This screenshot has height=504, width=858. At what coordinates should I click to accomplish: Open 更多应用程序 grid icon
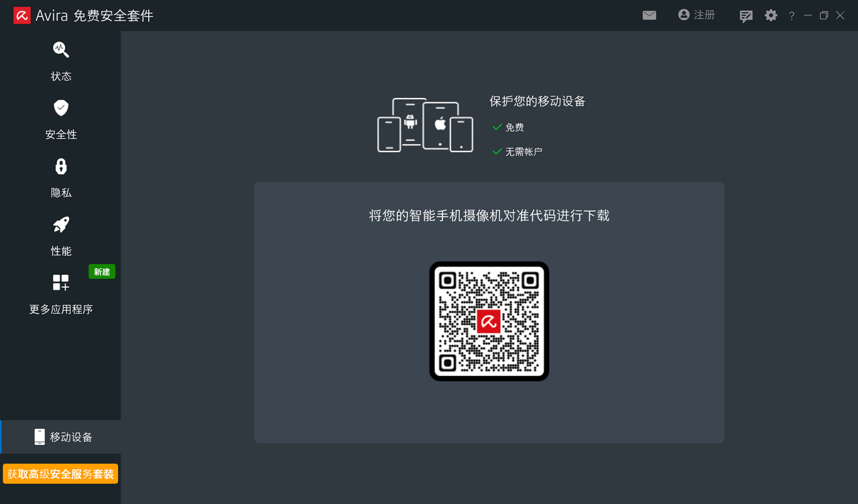coord(61,283)
